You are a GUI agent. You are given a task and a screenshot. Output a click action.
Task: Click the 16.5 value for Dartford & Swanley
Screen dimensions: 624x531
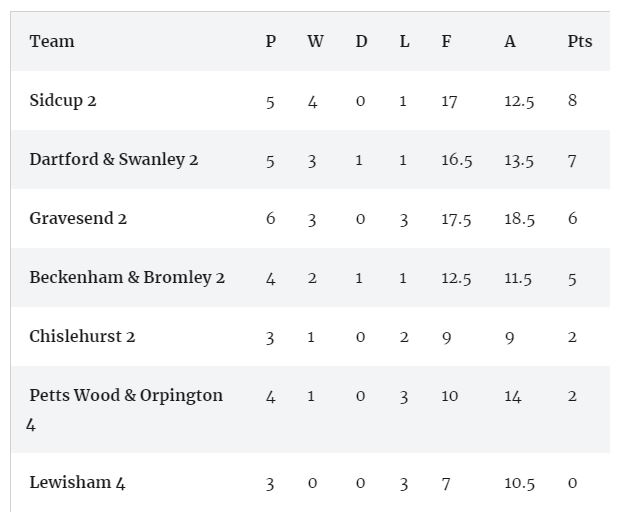click(x=456, y=160)
